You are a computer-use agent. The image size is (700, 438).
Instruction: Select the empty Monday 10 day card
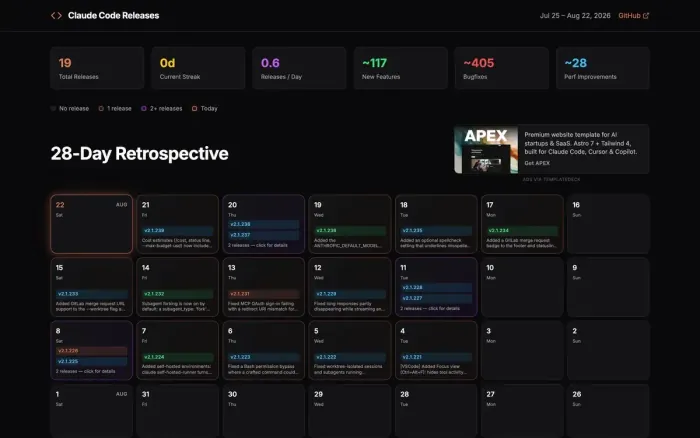522,287
